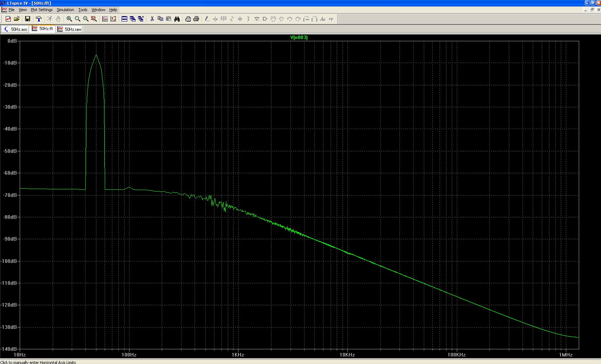The image size is (601, 364).
Task: Open the View menu
Action: click(23, 10)
